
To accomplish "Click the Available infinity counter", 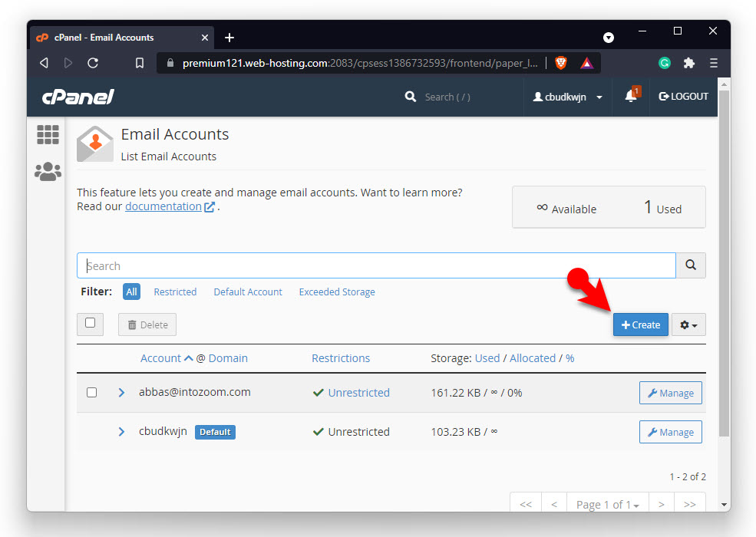I will point(566,209).
